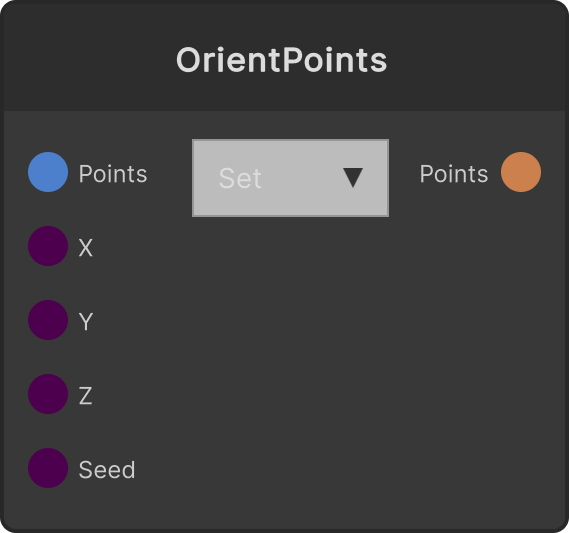Select the purple X input socket
This screenshot has width=569, height=533.
click(x=48, y=246)
